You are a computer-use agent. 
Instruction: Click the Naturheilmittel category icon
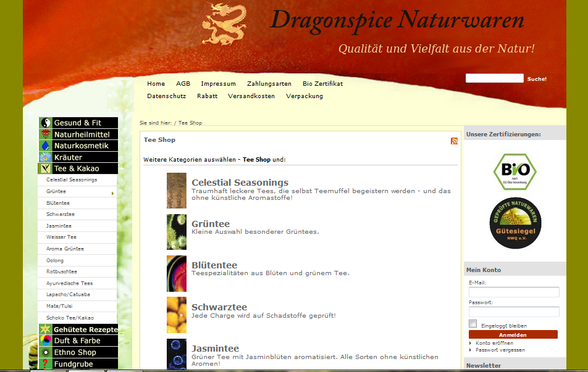pos(45,134)
